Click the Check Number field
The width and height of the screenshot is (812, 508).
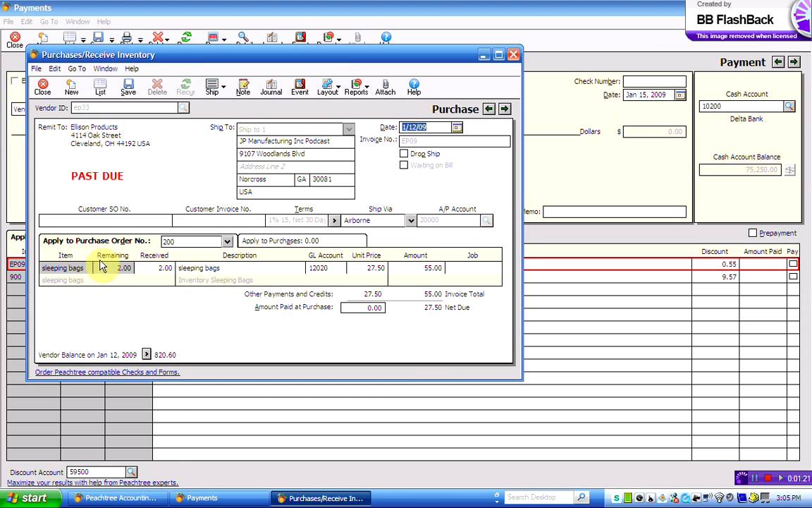point(655,81)
